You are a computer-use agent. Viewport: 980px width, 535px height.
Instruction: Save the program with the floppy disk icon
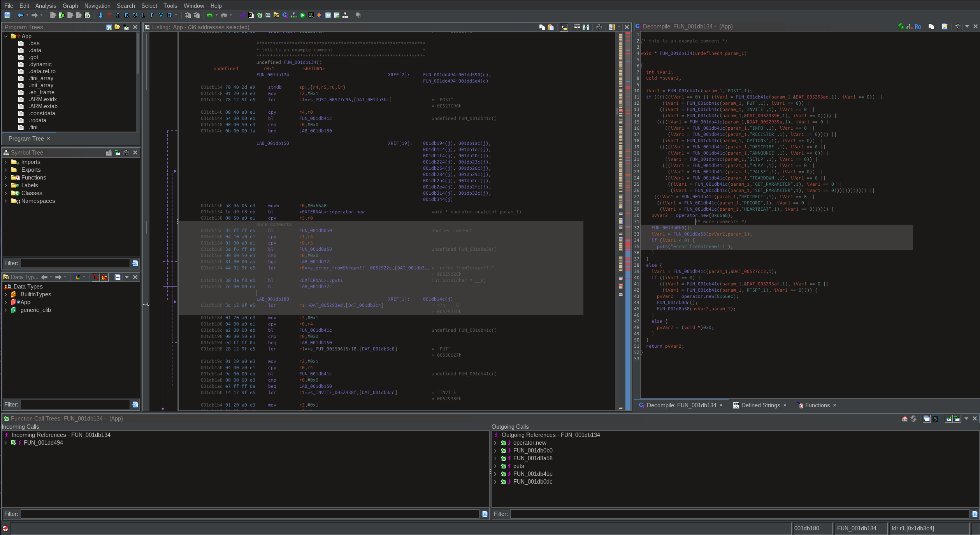7,15
